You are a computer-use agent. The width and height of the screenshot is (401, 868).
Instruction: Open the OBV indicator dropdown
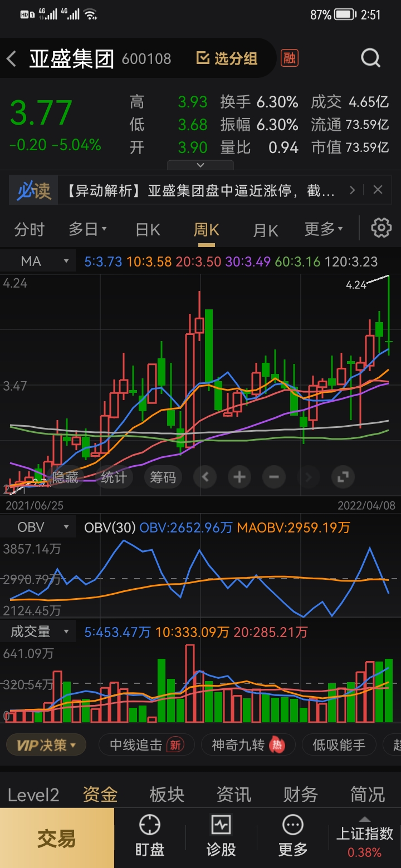[38, 527]
